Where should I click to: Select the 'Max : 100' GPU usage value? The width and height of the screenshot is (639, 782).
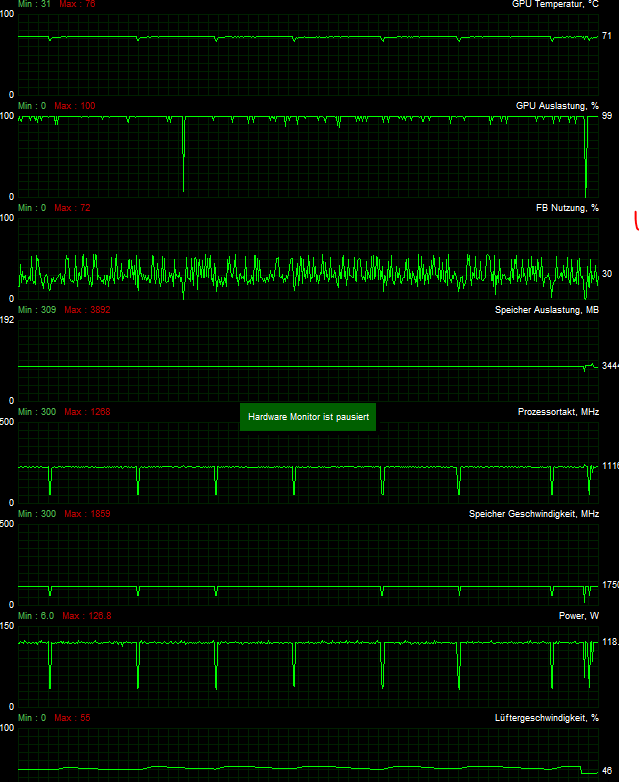tap(75, 106)
